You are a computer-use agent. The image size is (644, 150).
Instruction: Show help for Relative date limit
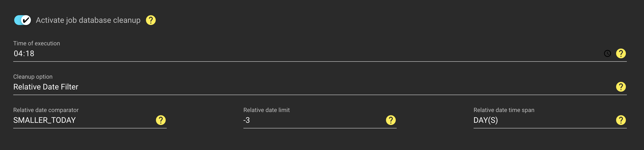tap(391, 120)
